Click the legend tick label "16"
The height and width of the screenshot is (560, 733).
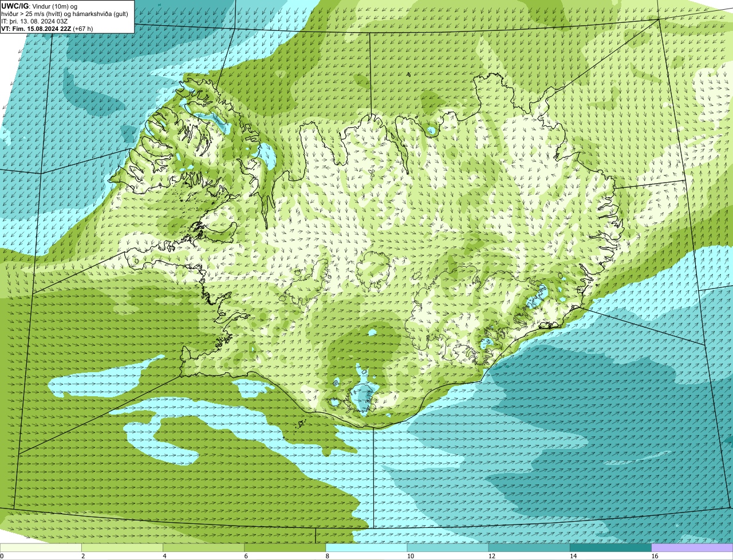click(655, 556)
